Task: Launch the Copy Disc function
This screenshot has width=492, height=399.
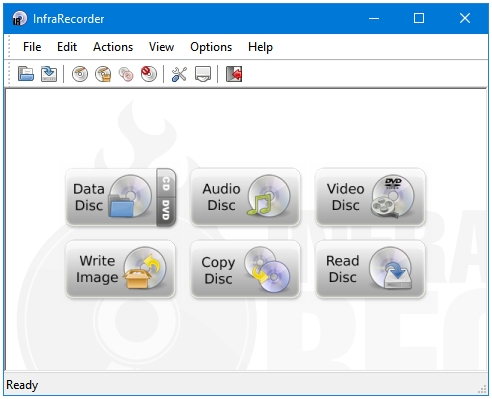Action: (245, 269)
